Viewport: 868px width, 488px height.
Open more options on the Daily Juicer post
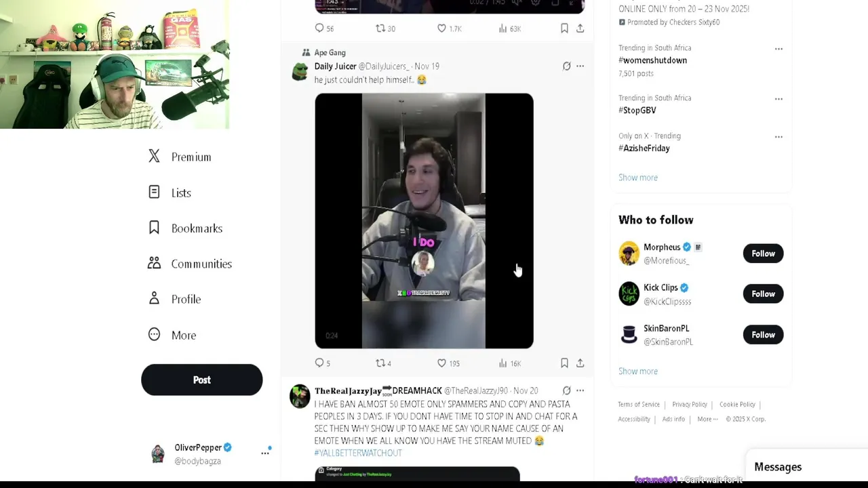(x=580, y=66)
